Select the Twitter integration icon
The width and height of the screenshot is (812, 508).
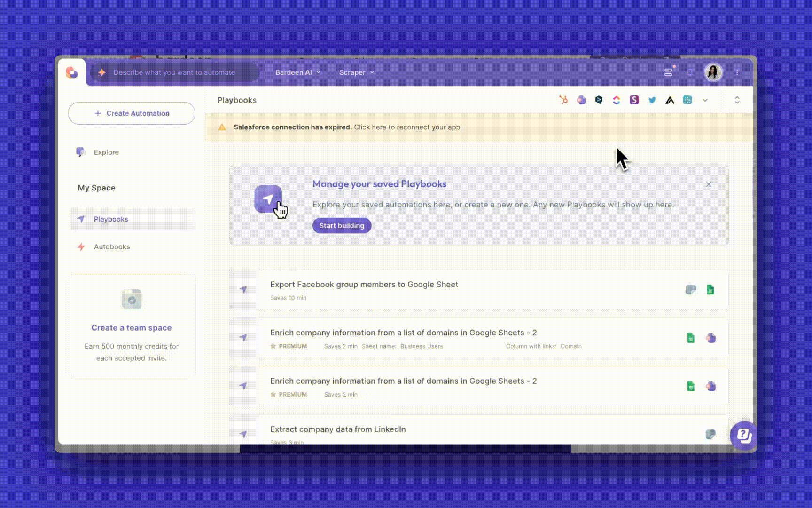click(652, 100)
